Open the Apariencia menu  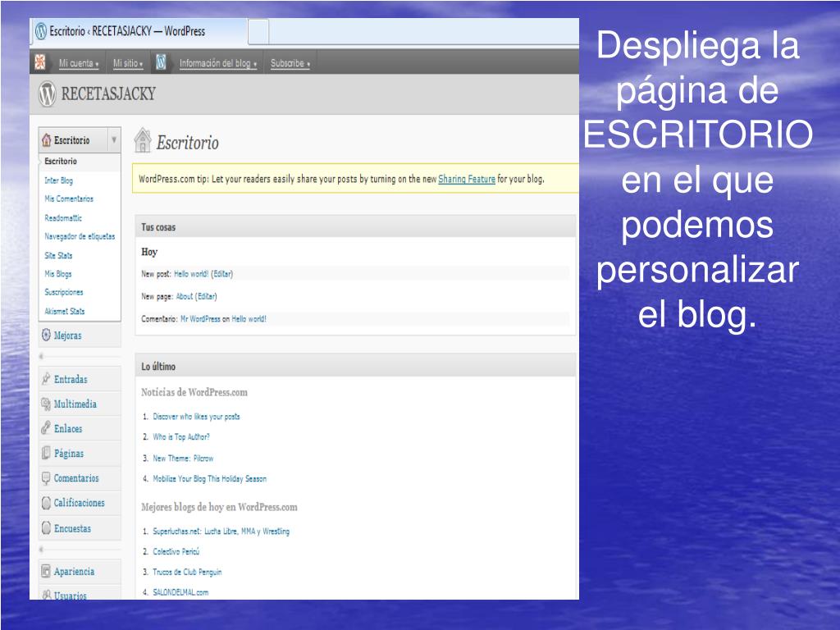click(x=75, y=572)
